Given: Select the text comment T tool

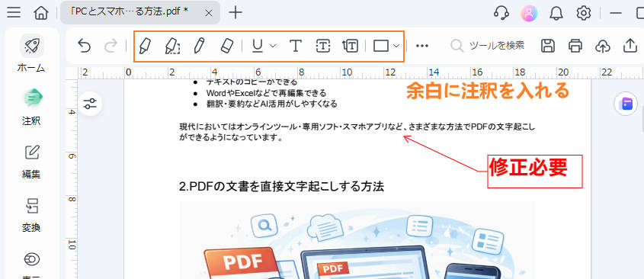Looking at the screenshot, I should tap(295, 46).
